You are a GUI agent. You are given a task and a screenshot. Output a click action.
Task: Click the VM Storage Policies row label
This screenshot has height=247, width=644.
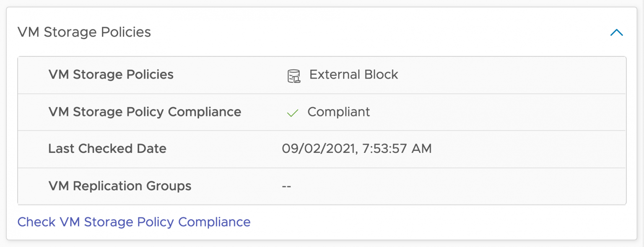pyautogui.click(x=111, y=75)
